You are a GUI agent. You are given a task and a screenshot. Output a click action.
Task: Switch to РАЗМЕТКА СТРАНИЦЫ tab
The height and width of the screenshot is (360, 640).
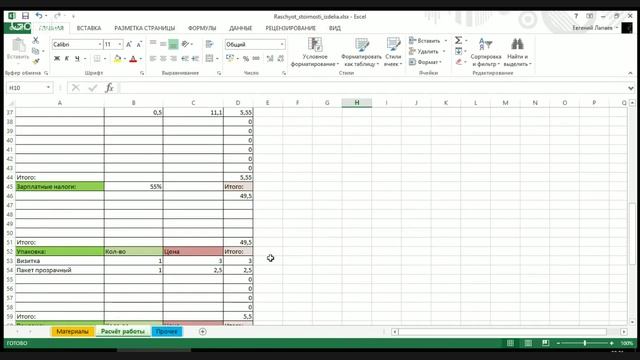[144, 28]
